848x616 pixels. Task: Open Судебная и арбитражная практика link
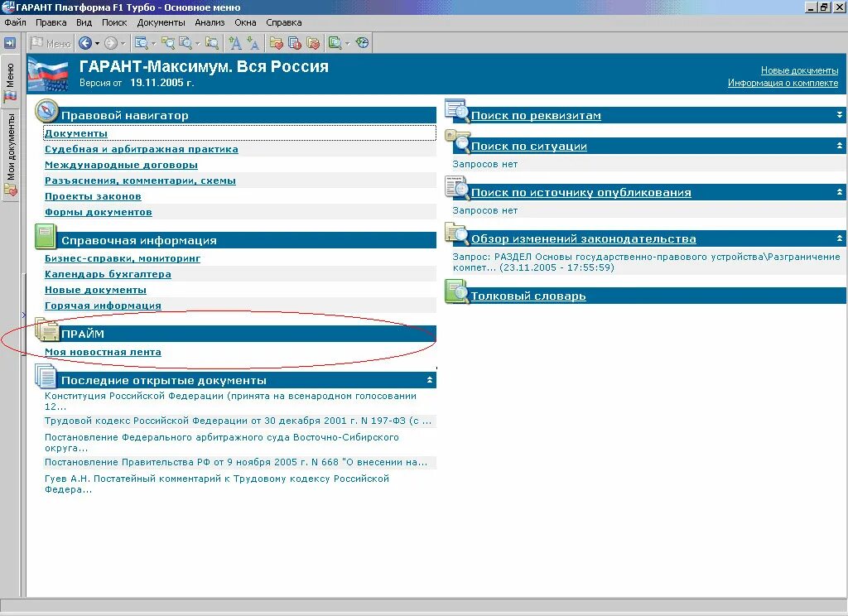tap(141, 149)
